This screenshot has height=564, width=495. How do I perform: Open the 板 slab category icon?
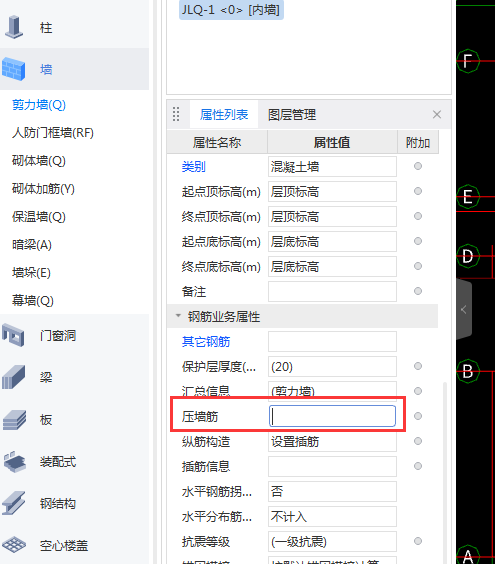[x=14, y=420]
